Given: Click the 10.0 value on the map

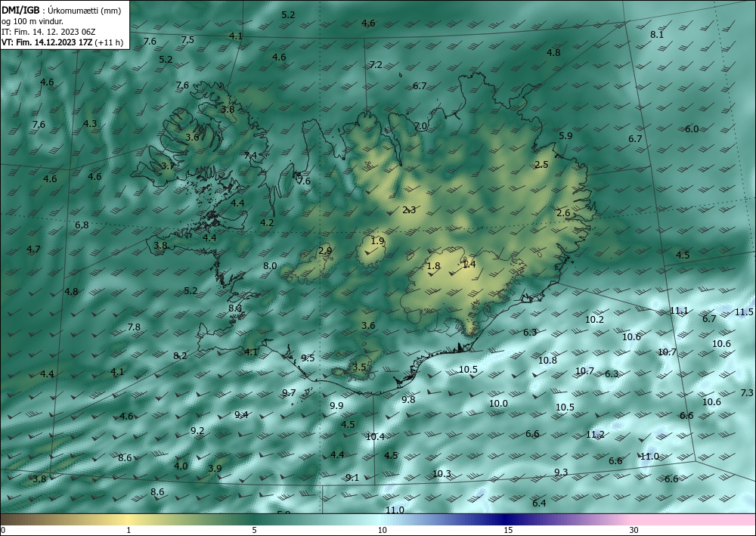Looking at the screenshot, I should pos(498,404).
